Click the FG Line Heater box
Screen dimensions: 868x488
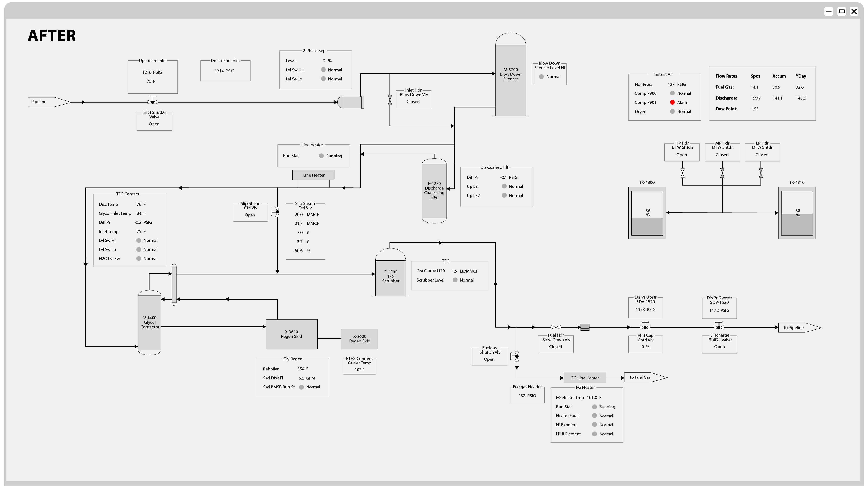point(585,378)
